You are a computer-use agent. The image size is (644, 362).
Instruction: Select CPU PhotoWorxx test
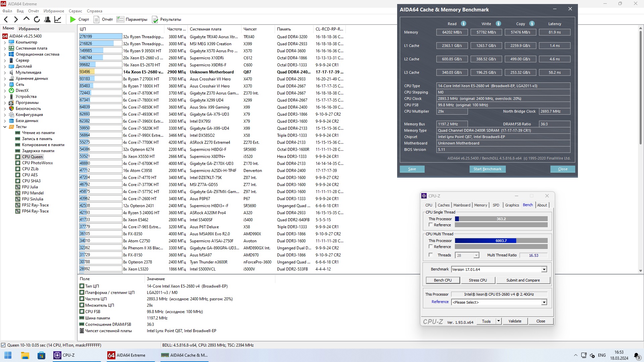[37, 163]
